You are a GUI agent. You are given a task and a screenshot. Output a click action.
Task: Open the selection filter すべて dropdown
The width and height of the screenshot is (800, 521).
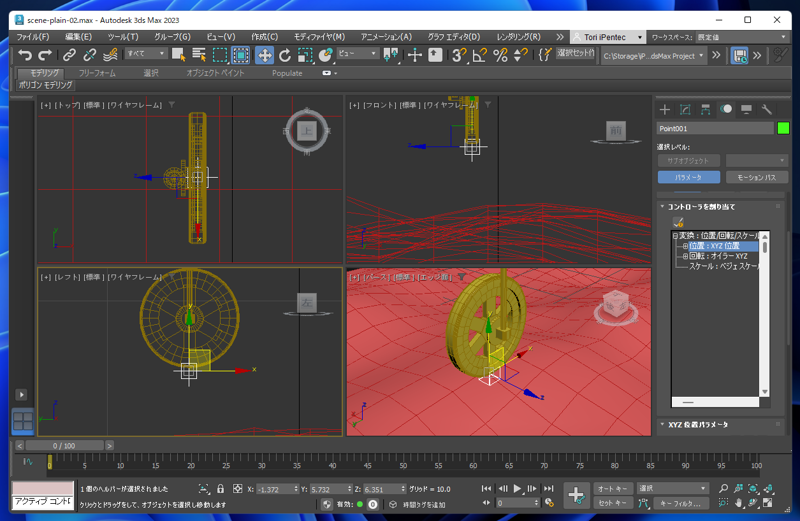pos(146,53)
